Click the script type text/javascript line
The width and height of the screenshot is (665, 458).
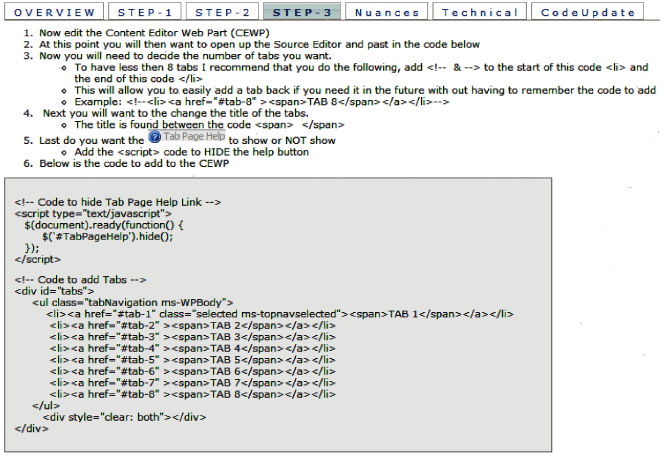pos(93,214)
